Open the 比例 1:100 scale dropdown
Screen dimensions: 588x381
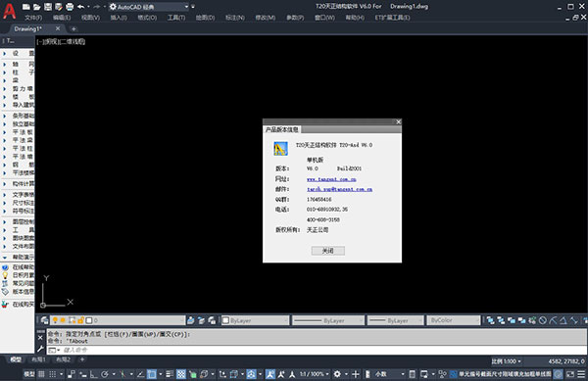click(506, 361)
